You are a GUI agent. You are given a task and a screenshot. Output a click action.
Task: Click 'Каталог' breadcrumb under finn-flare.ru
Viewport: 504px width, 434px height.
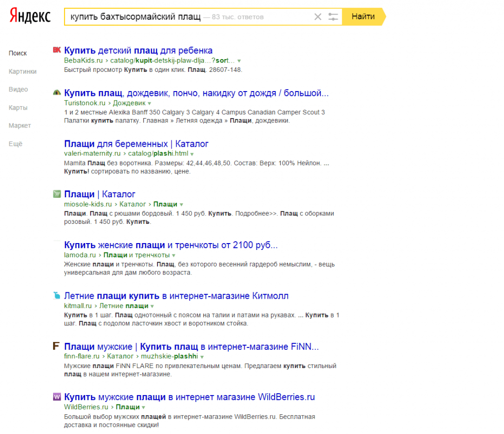click(x=120, y=356)
